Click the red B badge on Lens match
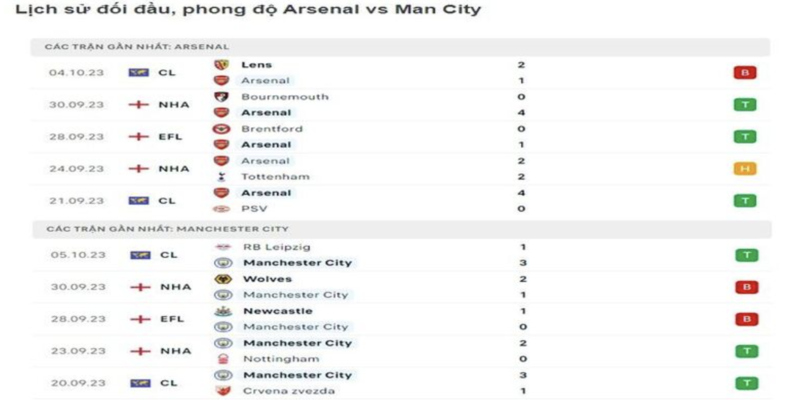This screenshot has width=800, height=400. click(x=744, y=72)
